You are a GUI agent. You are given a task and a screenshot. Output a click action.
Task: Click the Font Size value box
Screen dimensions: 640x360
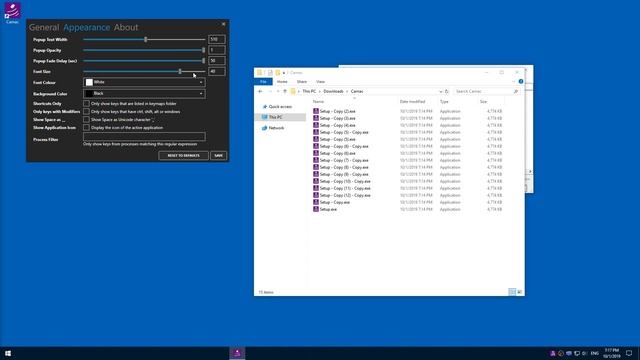coord(216,71)
